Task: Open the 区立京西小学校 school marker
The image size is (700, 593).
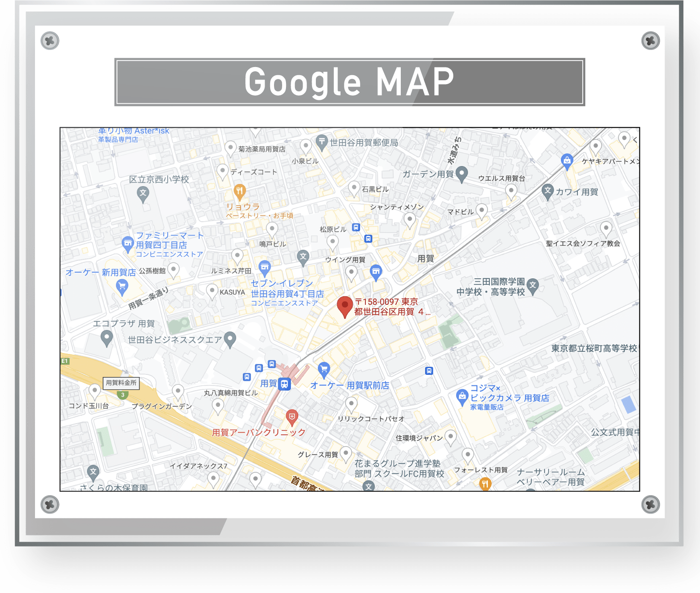Action: click(143, 195)
